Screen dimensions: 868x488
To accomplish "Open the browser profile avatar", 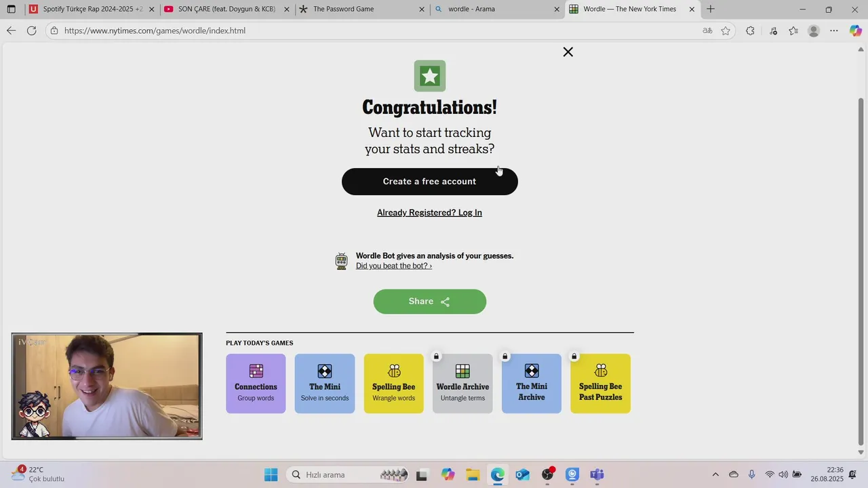I will 814,30.
